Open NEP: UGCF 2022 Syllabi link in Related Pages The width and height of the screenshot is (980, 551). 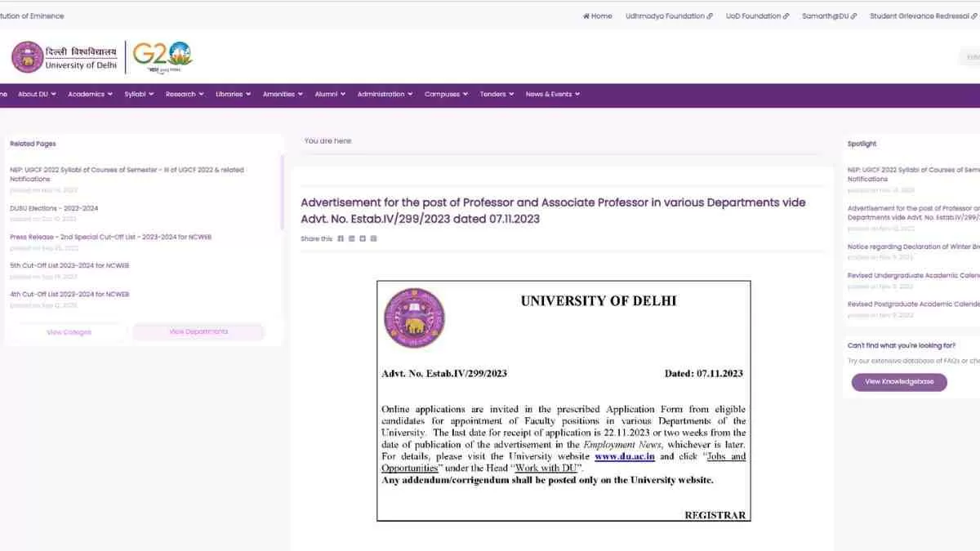tap(127, 175)
